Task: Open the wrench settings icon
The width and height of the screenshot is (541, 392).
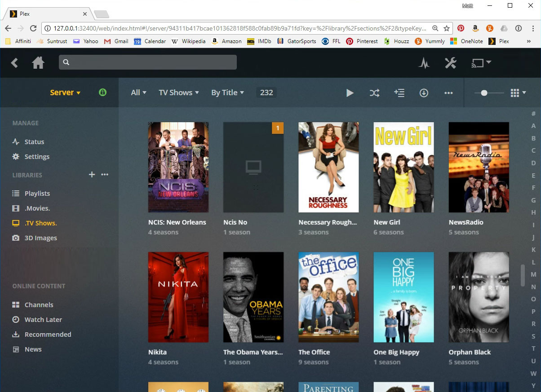Action: (450, 63)
